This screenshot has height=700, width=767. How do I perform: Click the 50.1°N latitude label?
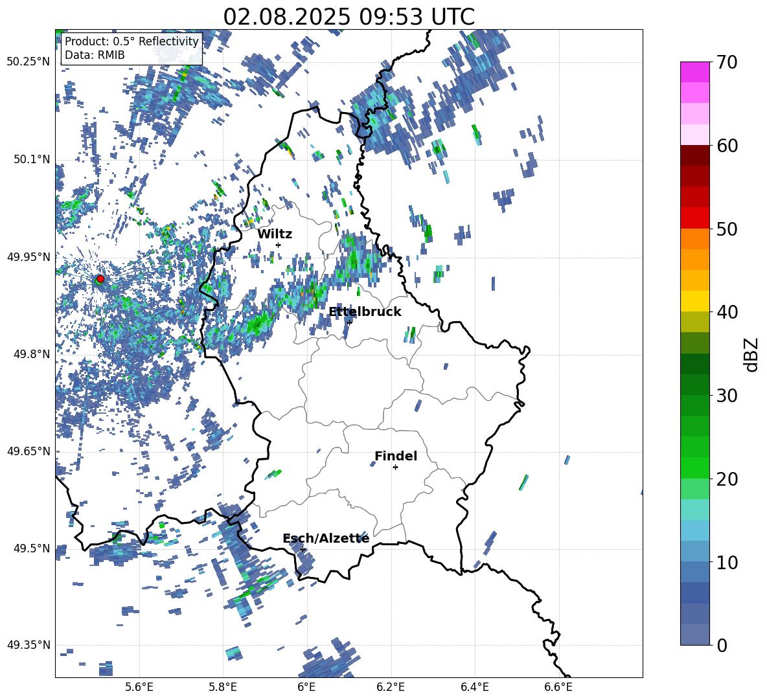(x=31, y=159)
